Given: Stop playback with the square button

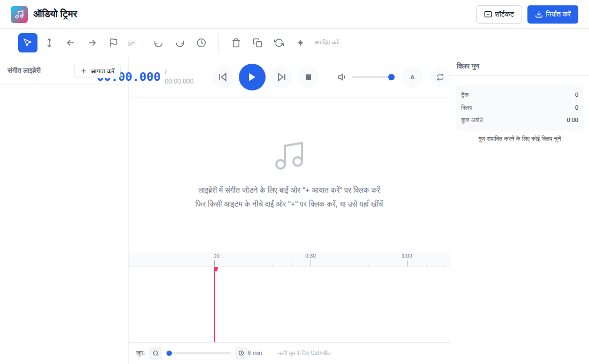Looking at the screenshot, I should click(x=308, y=77).
